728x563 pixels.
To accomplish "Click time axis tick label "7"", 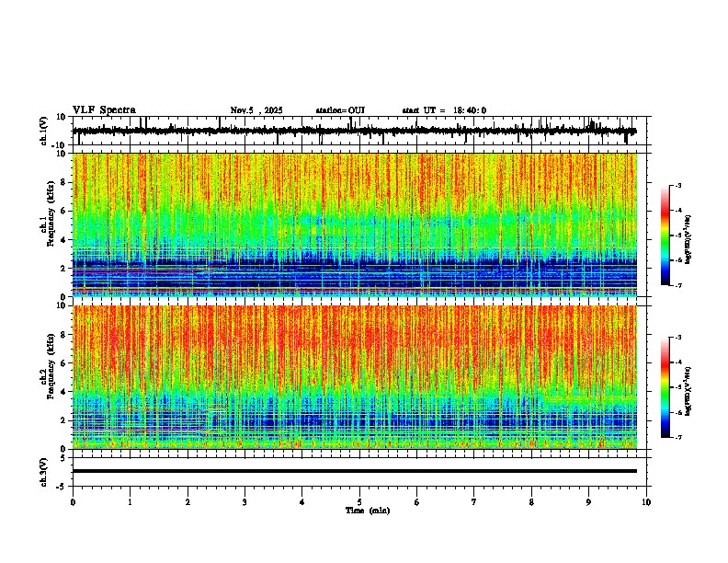I will [474, 502].
